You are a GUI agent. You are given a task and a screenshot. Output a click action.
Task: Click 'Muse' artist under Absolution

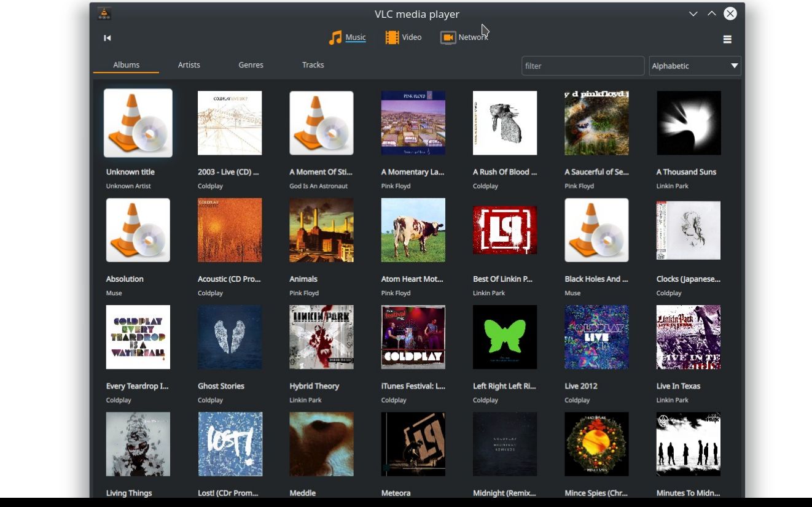114,293
